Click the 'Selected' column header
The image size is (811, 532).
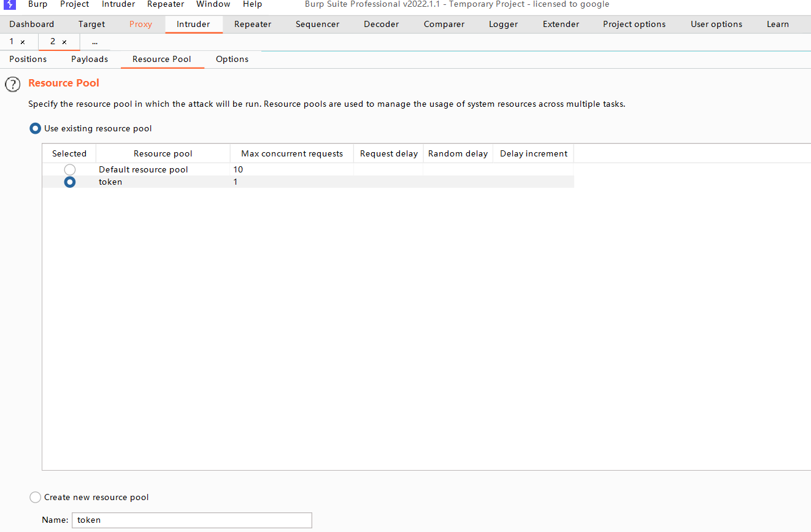click(69, 153)
